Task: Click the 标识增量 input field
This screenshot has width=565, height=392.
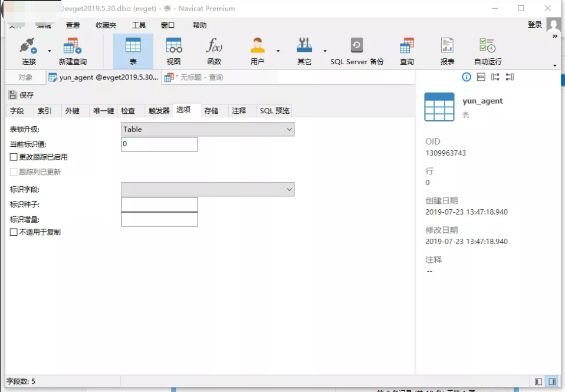Action: click(x=159, y=219)
